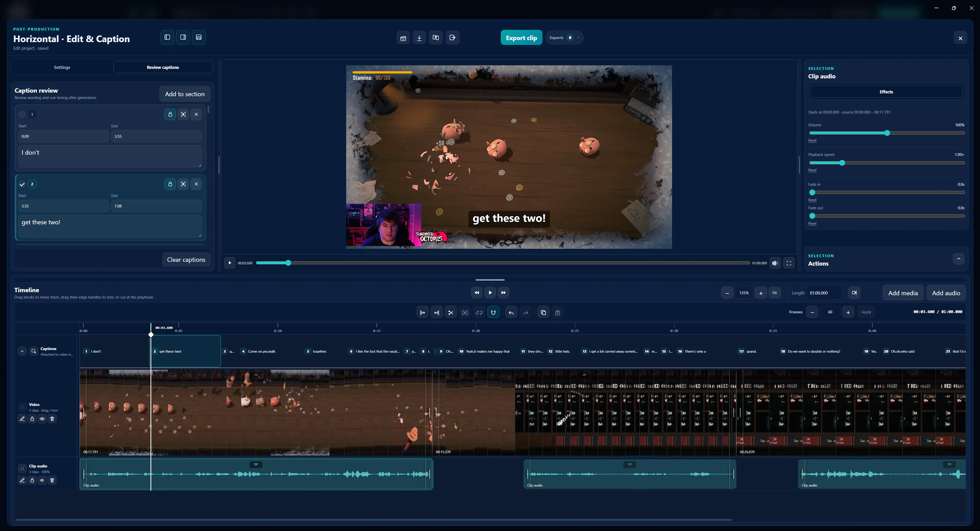This screenshot has height=531, width=980.
Task: Click the split clips icon in timeline toolbar
Action: click(x=465, y=313)
